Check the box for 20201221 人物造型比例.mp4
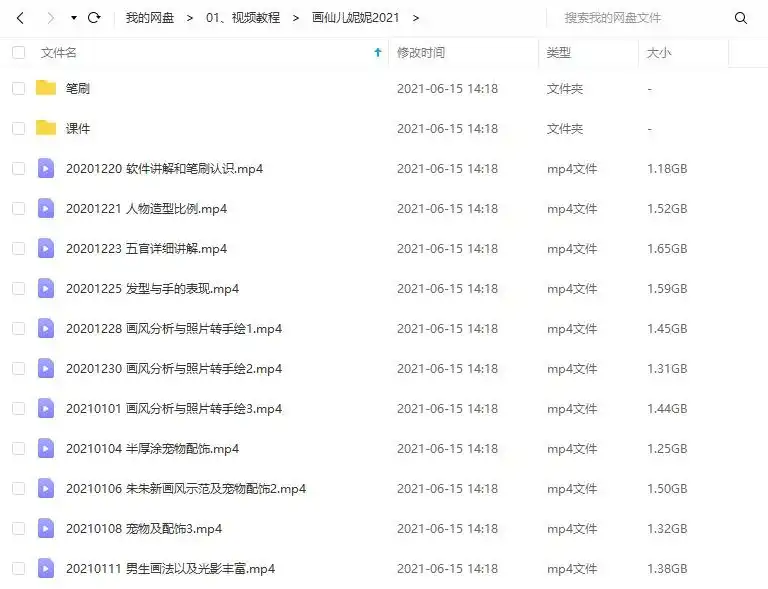Viewport: 768px width, 589px height. 18,208
